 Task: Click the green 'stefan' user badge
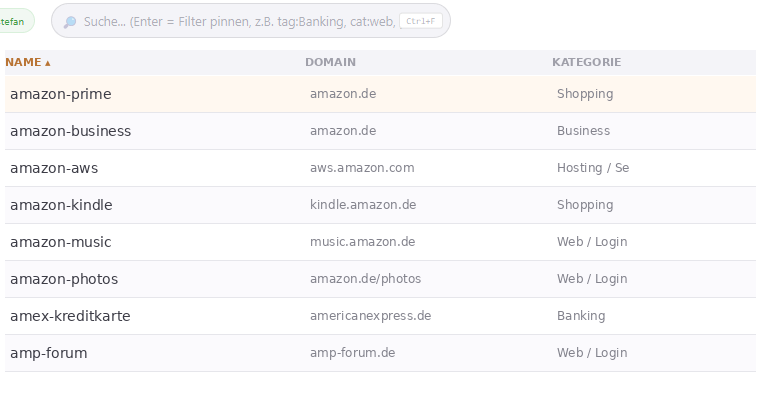tap(14, 21)
